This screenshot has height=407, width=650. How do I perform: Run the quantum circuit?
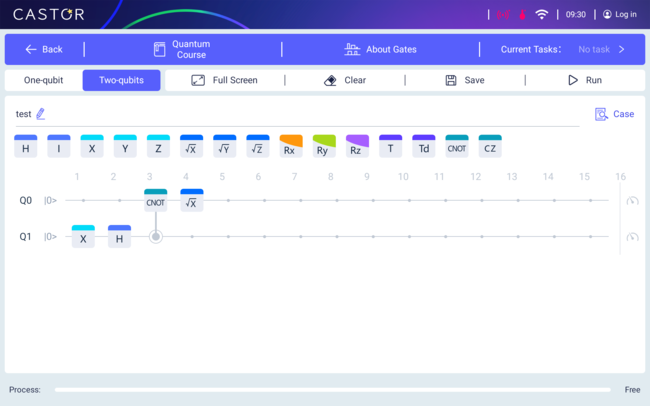[585, 80]
